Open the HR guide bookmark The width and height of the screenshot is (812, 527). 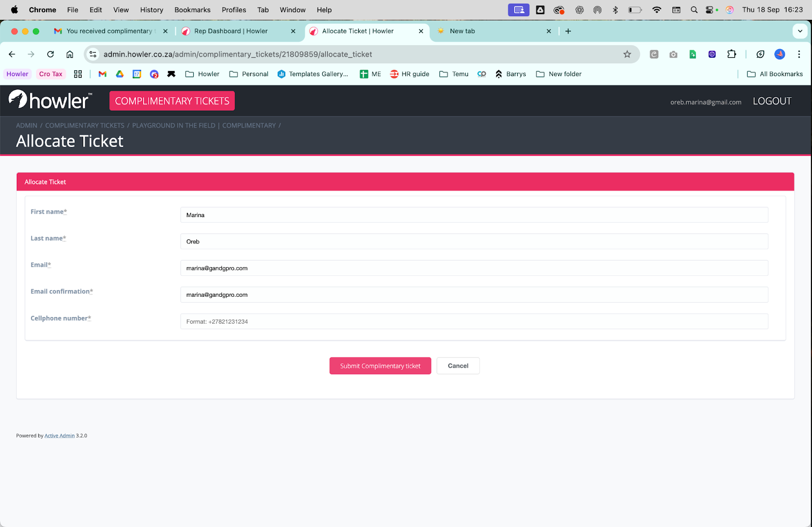[x=410, y=74]
